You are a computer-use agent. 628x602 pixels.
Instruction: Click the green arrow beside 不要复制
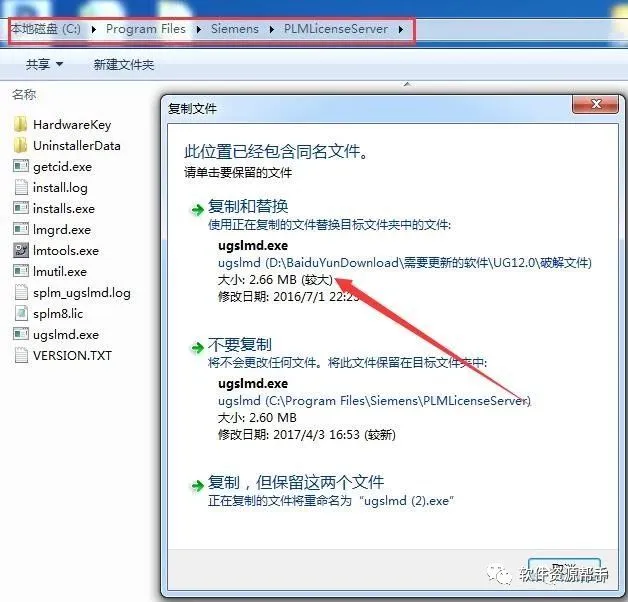point(197,348)
